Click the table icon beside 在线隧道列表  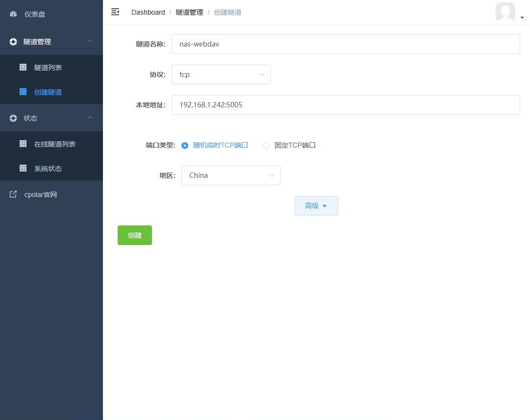coord(23,144)
